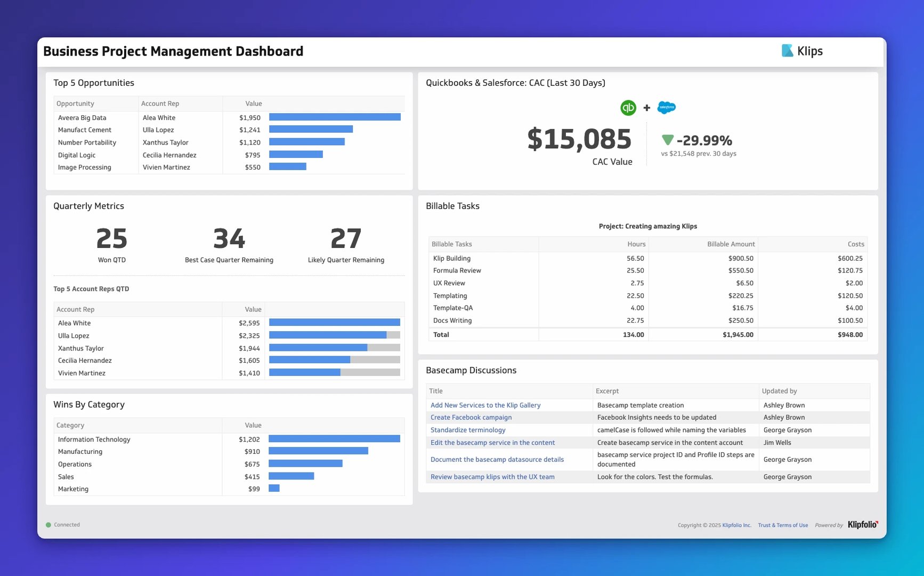Click the Jim Wells updated by cell
The image size is (924, 576).
[x=777, y=443]
